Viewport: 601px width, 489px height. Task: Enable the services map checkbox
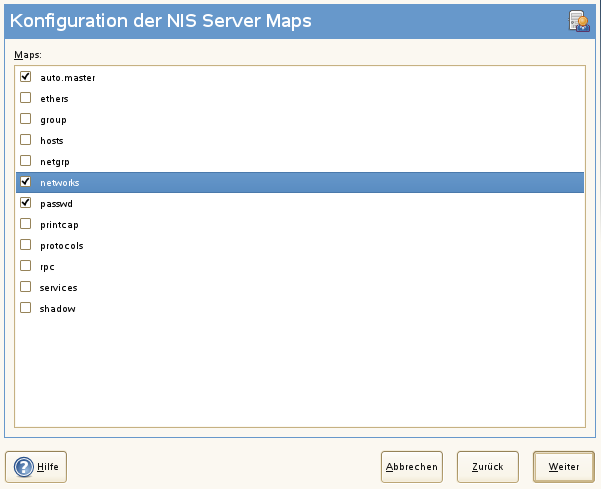(26, 287)
